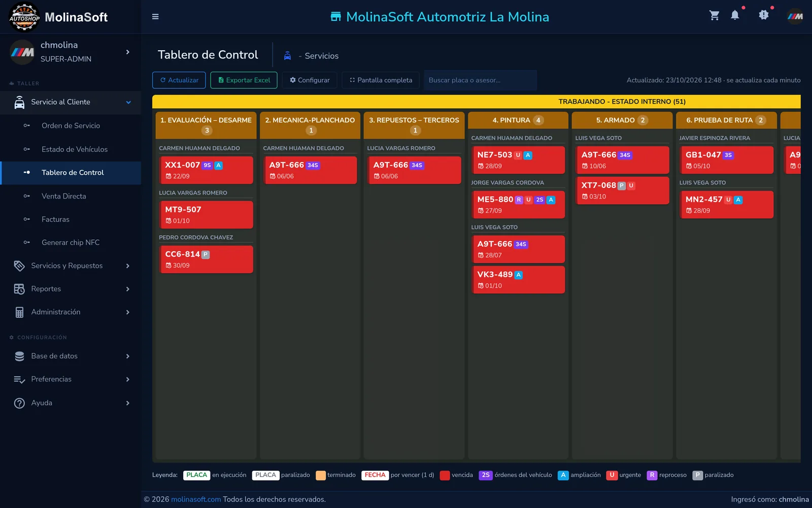812x508 pixels.
Task: Click the Administración calculator icon
Action: click(x=19, y=312)
